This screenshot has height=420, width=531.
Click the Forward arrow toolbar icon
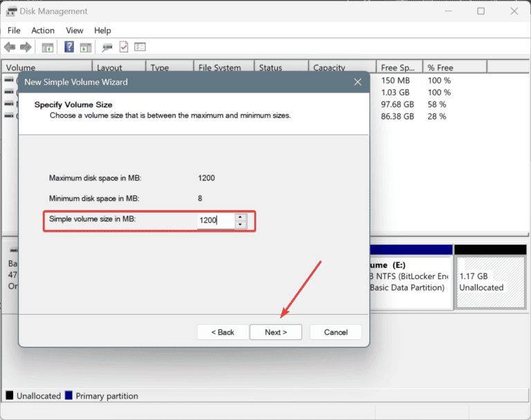[26, 47]
